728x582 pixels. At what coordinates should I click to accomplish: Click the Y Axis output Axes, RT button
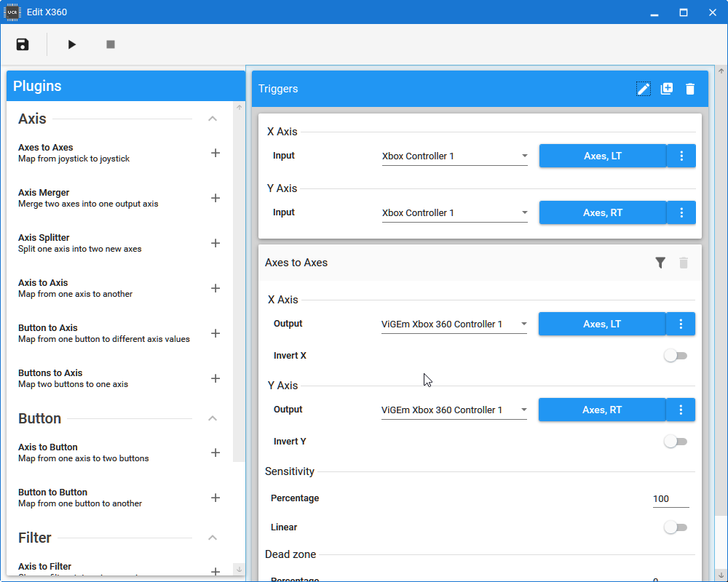[601, 410]
